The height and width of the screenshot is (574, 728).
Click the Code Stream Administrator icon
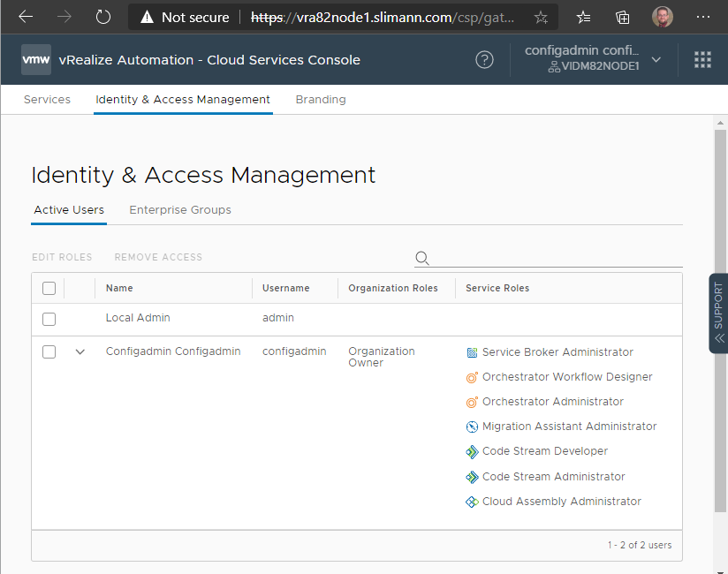472,477
